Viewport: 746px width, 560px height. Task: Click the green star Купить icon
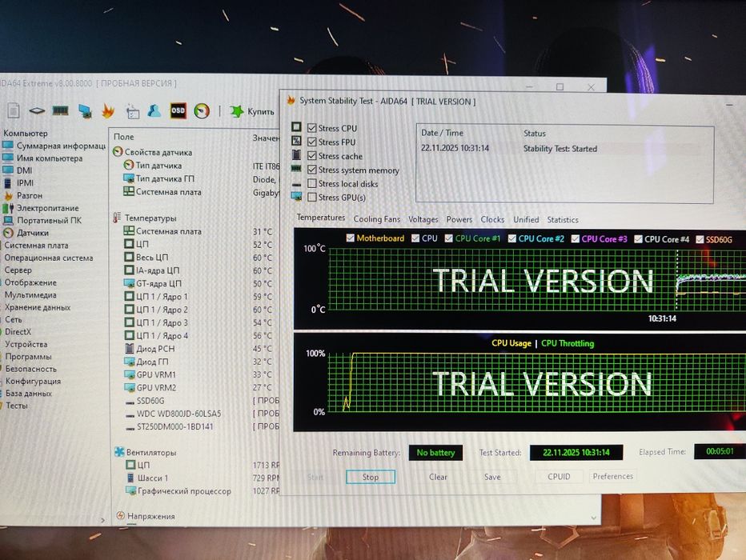tap(236, 111)
